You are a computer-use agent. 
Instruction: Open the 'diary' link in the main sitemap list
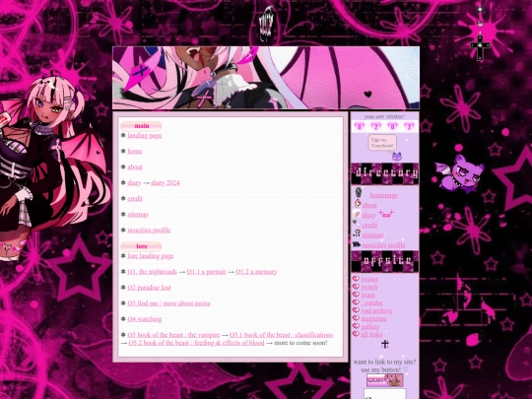tap(134, 183)
